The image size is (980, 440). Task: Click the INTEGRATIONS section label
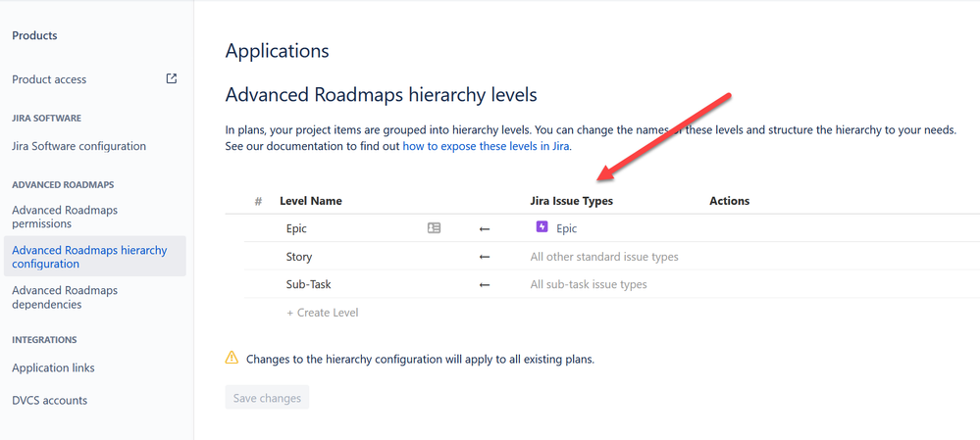click(44, 339)
